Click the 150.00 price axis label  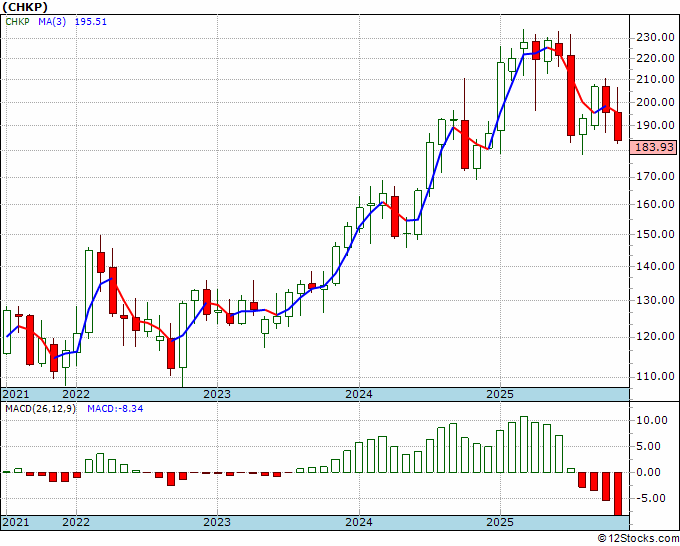[655, 234]
